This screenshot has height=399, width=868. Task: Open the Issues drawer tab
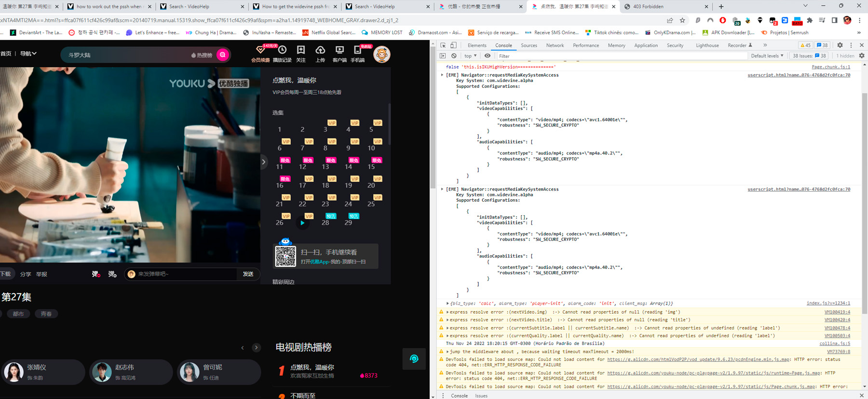click(481, 396)
